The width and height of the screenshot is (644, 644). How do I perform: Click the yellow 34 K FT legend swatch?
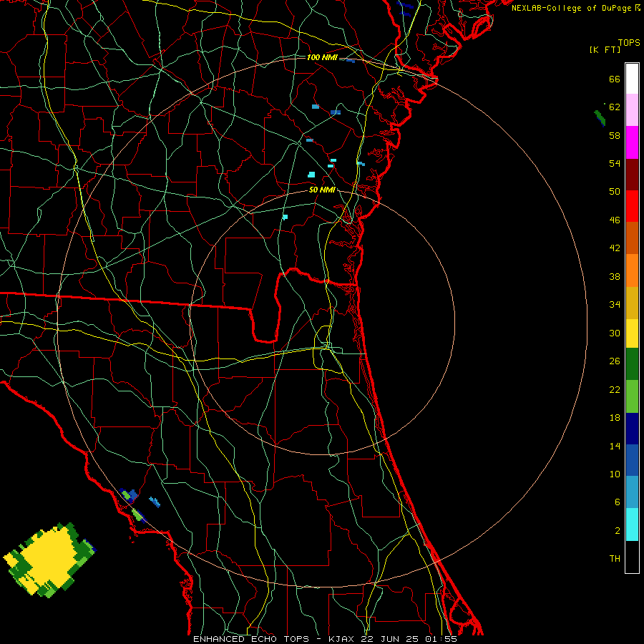point(632,333)
